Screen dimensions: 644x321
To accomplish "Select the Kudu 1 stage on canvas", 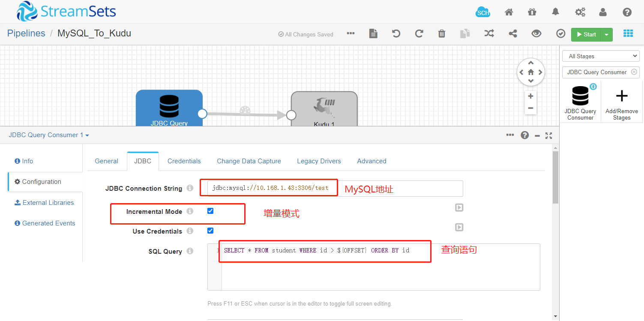I will pos(324,109).
